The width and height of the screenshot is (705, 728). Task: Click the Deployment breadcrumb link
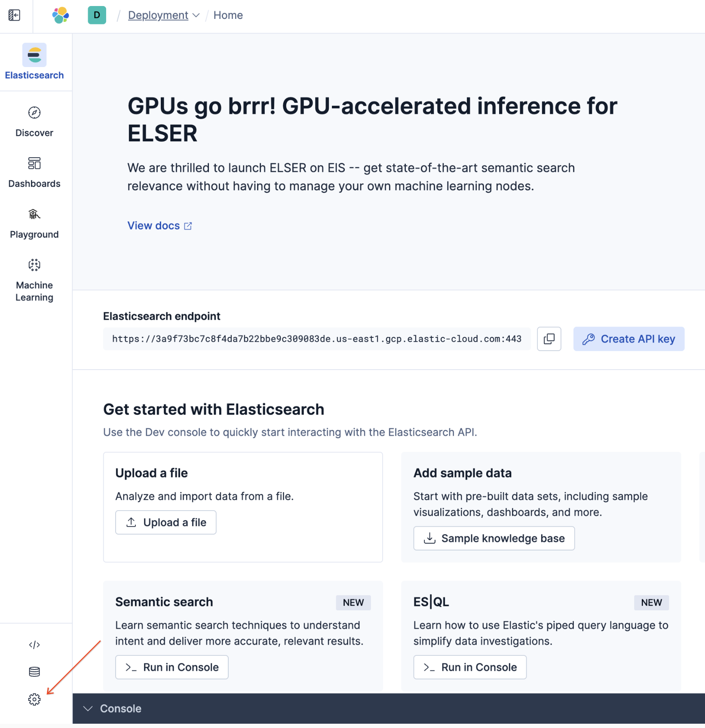(158, 15)
